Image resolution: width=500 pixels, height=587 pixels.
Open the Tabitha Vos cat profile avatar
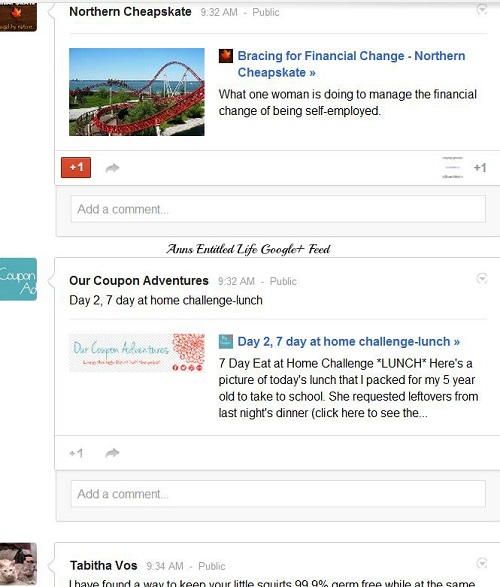tap(18, 564)
